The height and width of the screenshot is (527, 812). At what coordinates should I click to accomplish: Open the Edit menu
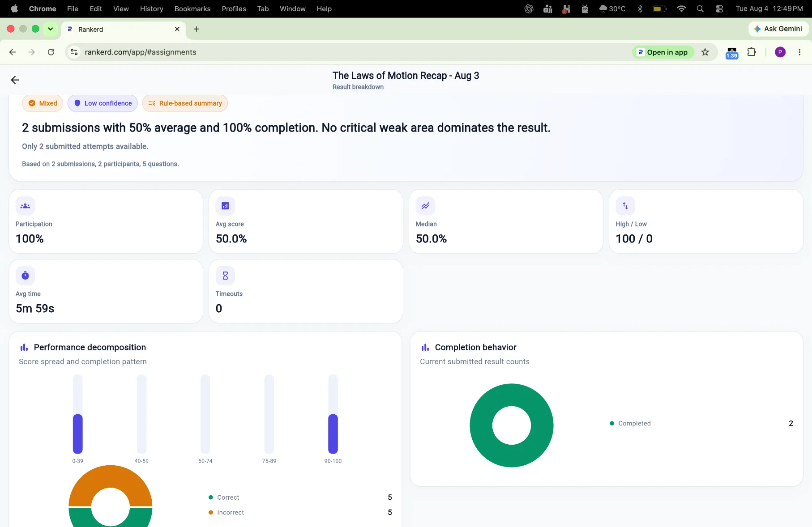point(96,8)
